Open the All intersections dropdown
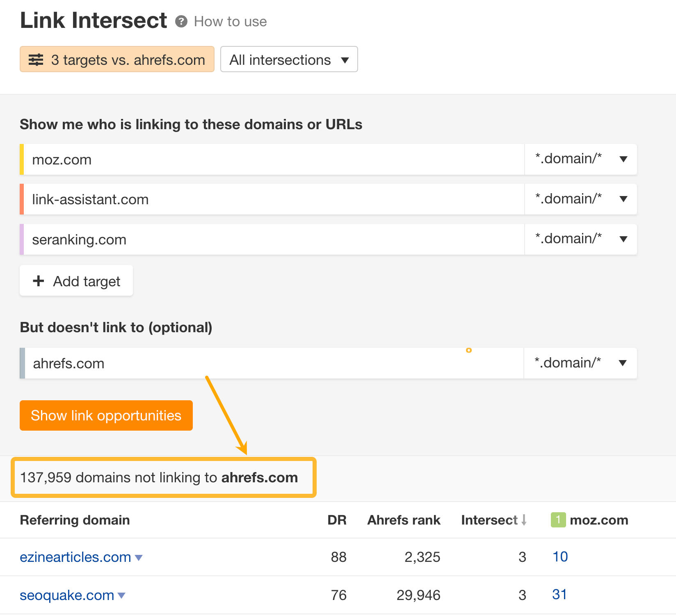Viewport: 676px width, 616px height. (x=288, y=59)
